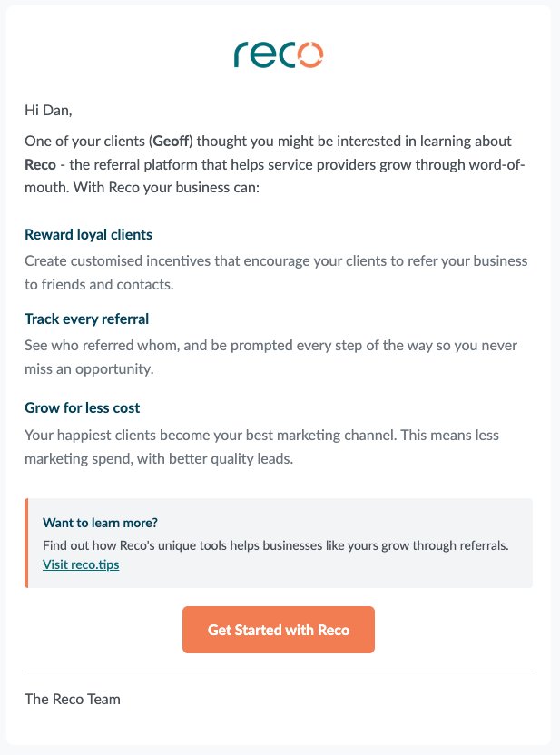Click the Hi Dan greeting

pyautogui.click(x=48, y=111)
